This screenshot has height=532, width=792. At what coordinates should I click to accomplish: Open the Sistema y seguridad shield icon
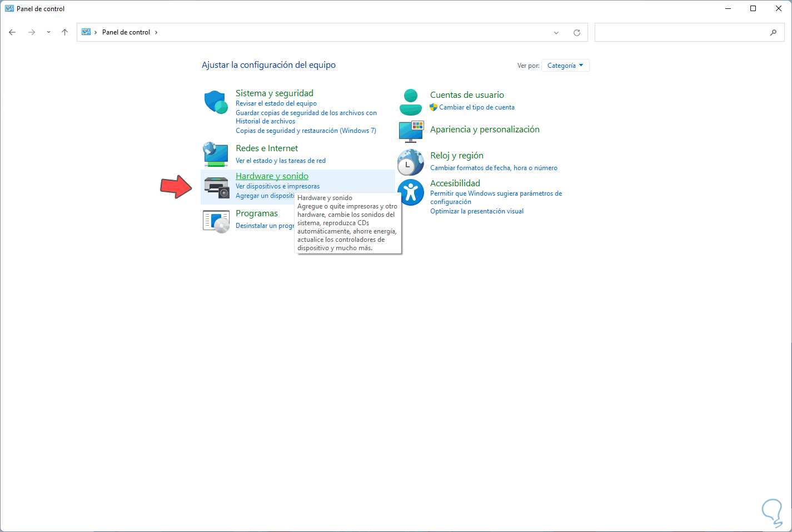(216, 102)
